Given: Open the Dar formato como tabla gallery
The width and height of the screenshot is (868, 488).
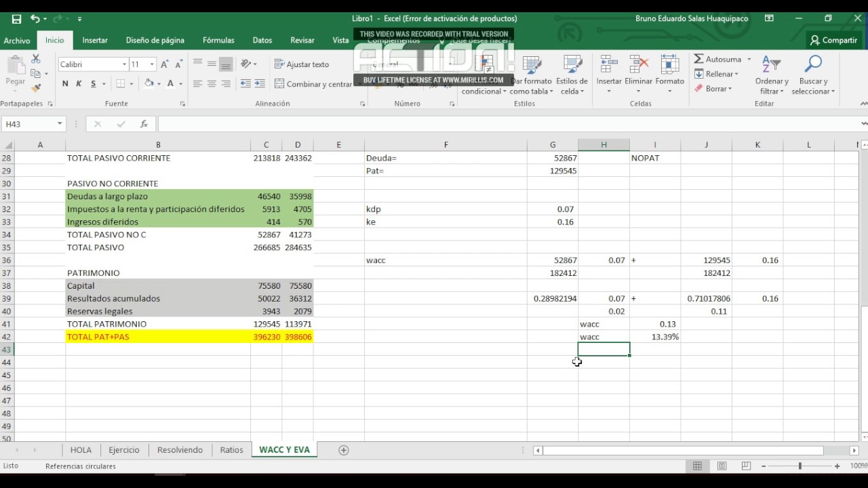Looking at the screenshot, I should pyautogui.click(x=531, y=75).
